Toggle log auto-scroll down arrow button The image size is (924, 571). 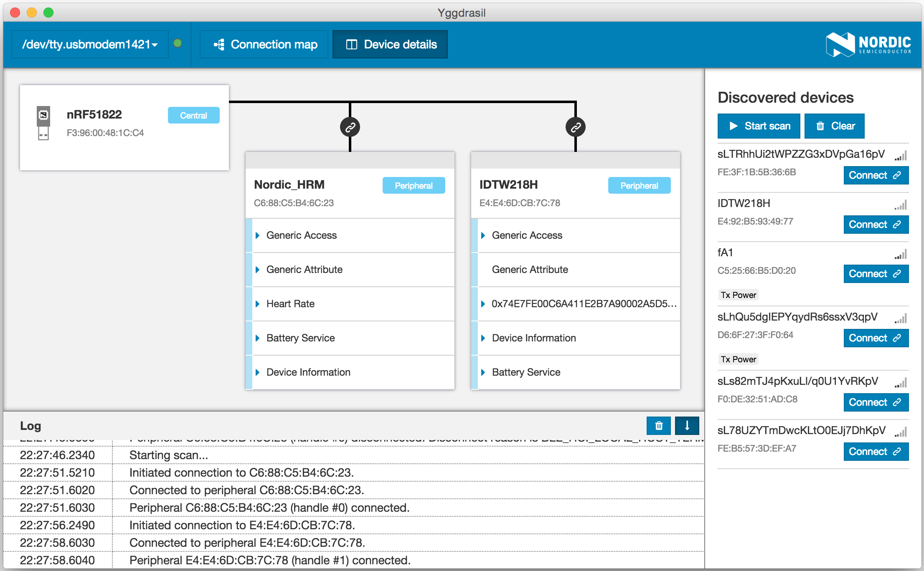(687, 426)
